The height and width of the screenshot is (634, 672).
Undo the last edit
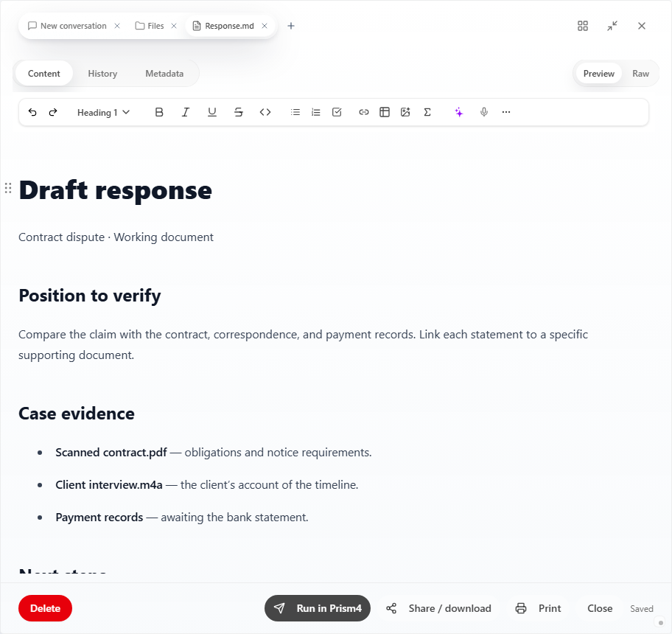click(x=32, y=112)
